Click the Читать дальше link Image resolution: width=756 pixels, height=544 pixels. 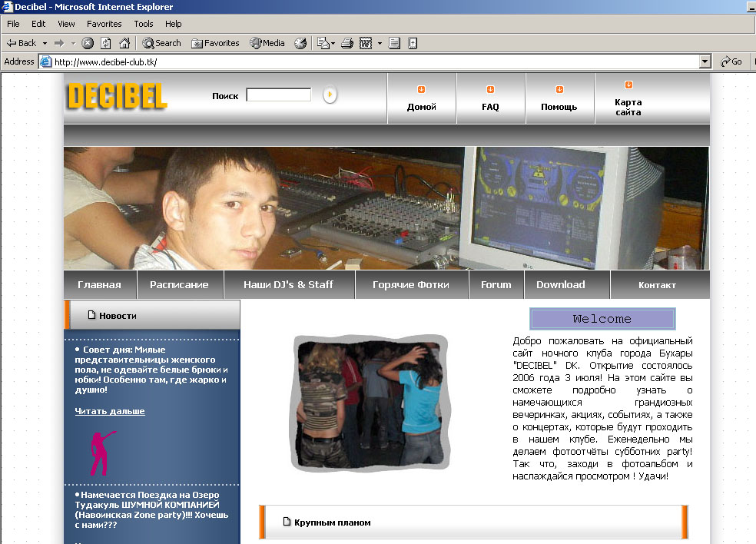point(110,411)
